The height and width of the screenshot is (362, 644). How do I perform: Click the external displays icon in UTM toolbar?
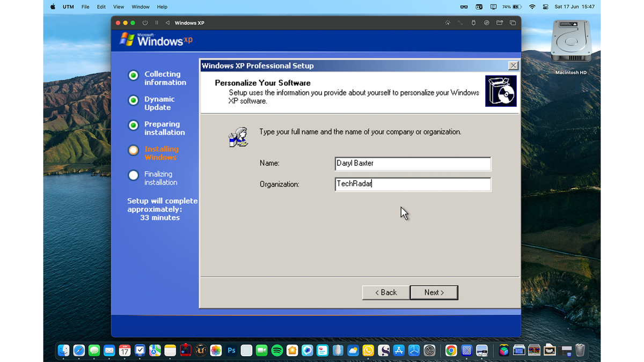[x=513, y=23]
